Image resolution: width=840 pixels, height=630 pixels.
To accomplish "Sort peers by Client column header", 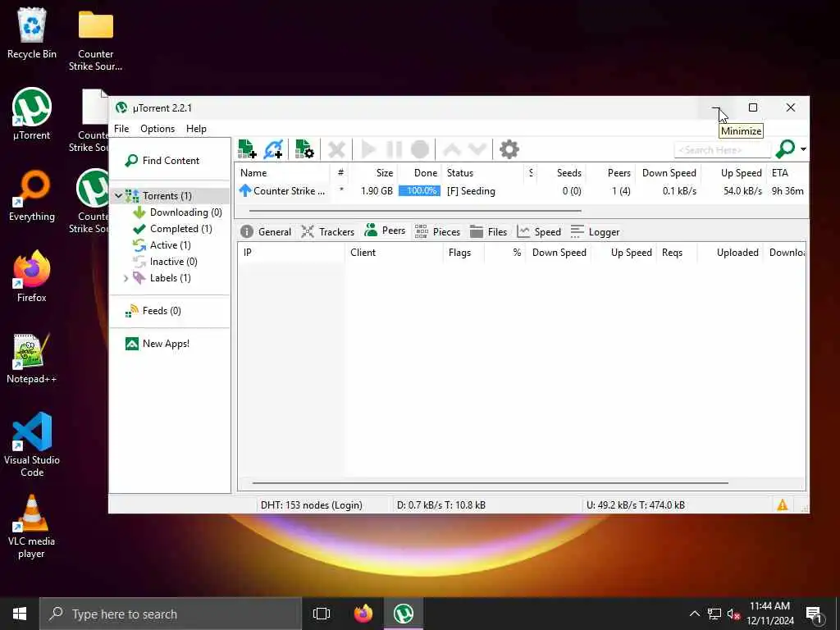I will click(395, 253).
